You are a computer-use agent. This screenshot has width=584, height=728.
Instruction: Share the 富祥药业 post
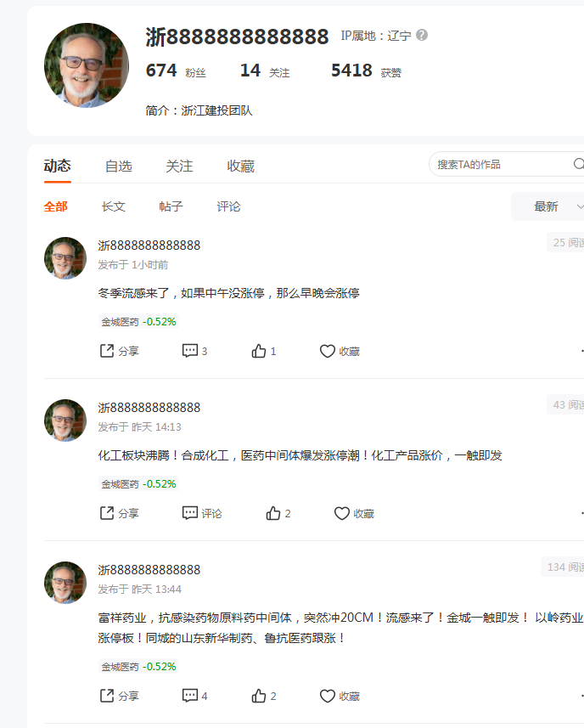(119, 696)
